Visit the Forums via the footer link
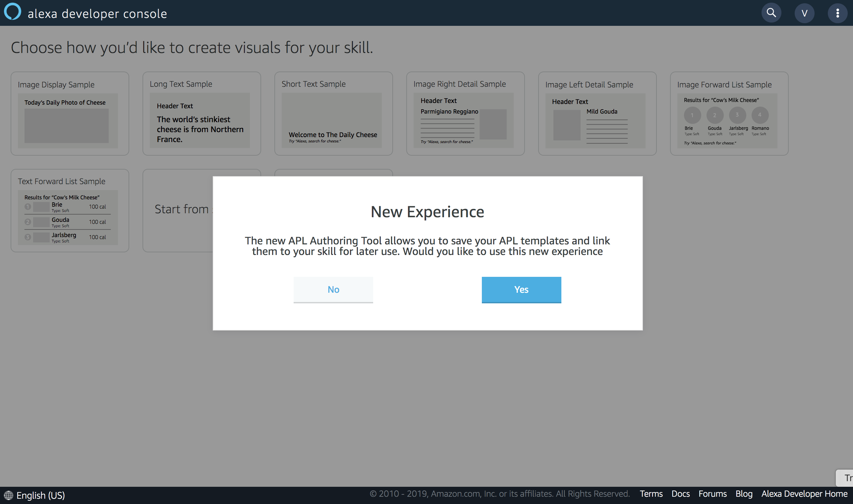 point(712,493)
